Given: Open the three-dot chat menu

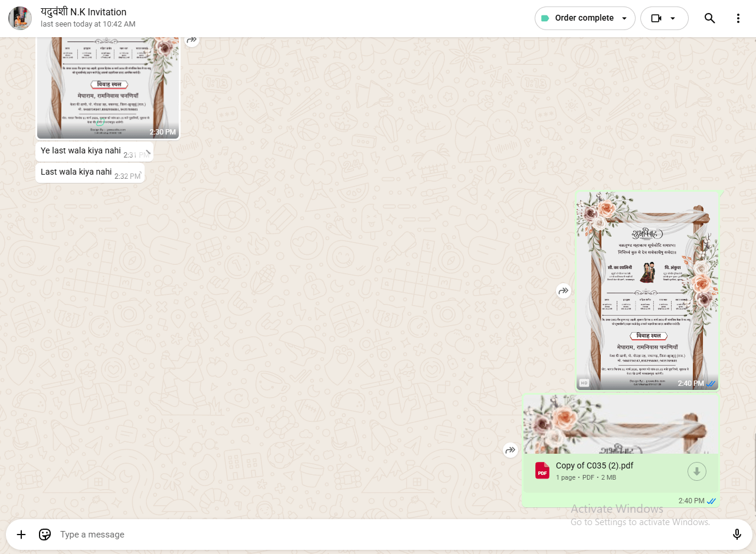Looking at the screenshot, I should tap(738, 18).
